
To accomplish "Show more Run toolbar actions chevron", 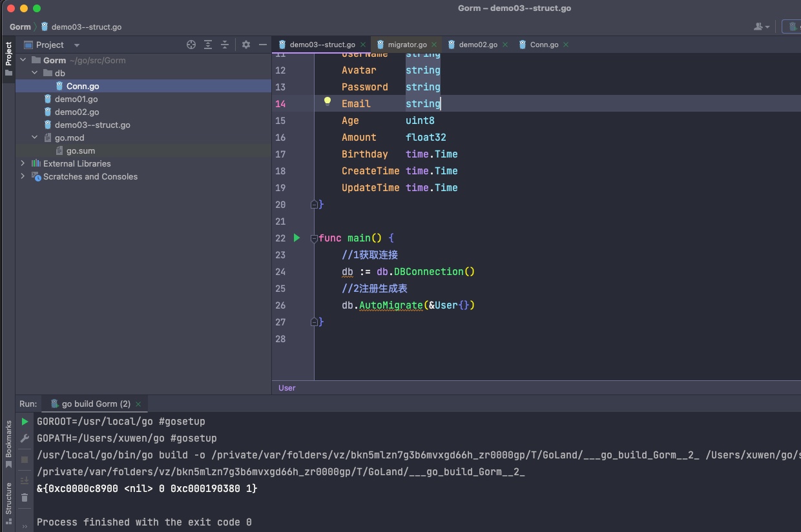I will [x=25, y=526].
